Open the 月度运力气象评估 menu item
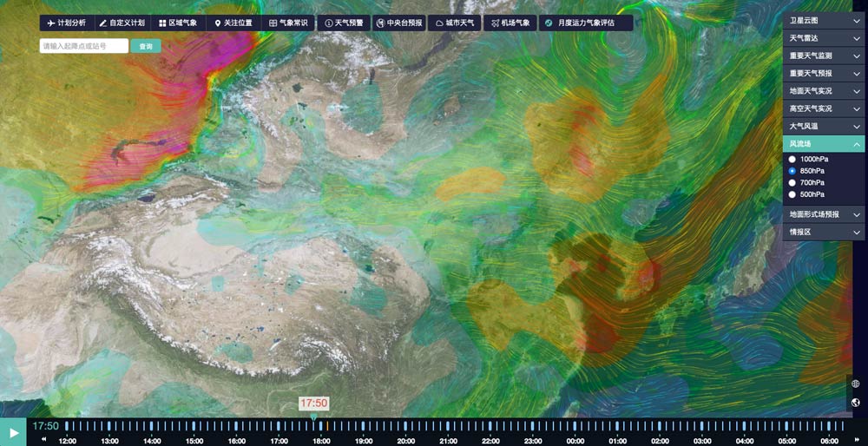The height and width of the screenshot is (446, 868). coord(585,23)
